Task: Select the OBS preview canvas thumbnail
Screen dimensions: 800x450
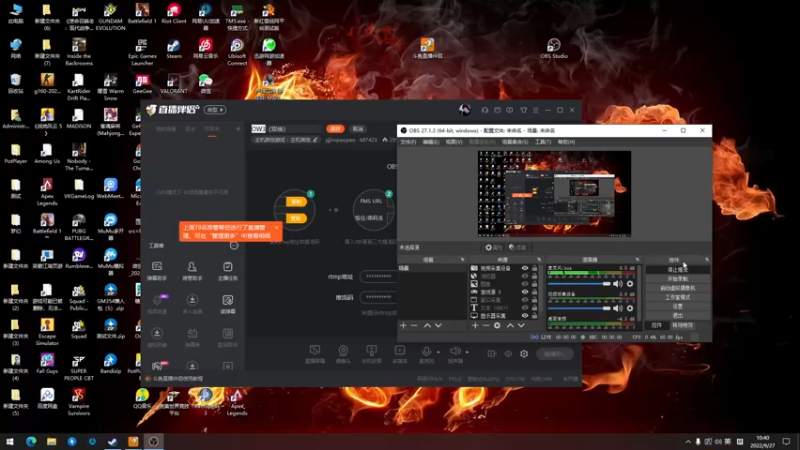Action: coord(554,193)
